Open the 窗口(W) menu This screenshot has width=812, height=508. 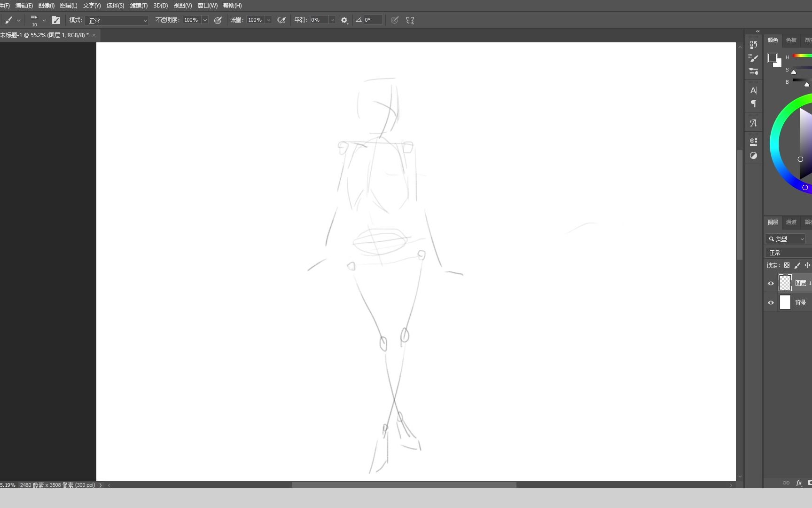(207, 6)
